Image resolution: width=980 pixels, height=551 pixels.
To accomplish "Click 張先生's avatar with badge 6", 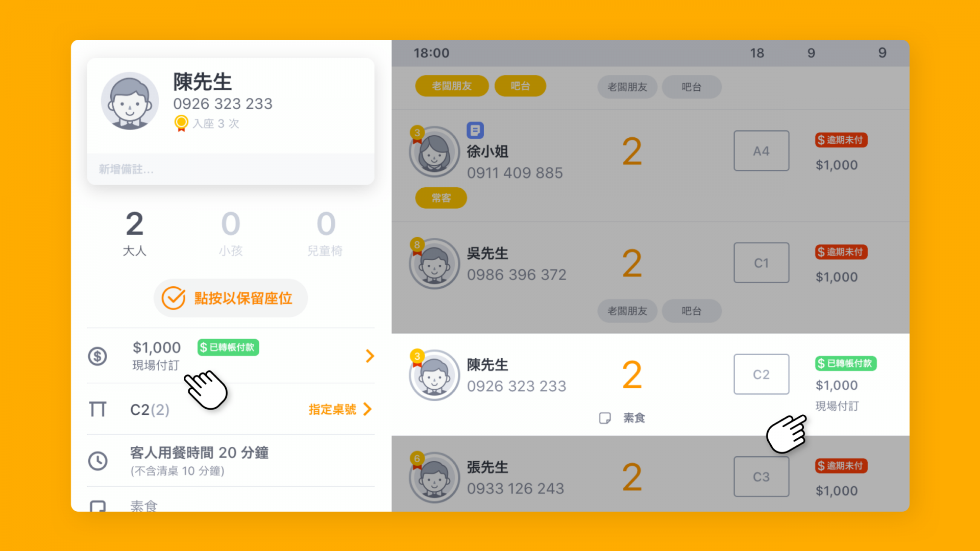I will click(434, 478).
